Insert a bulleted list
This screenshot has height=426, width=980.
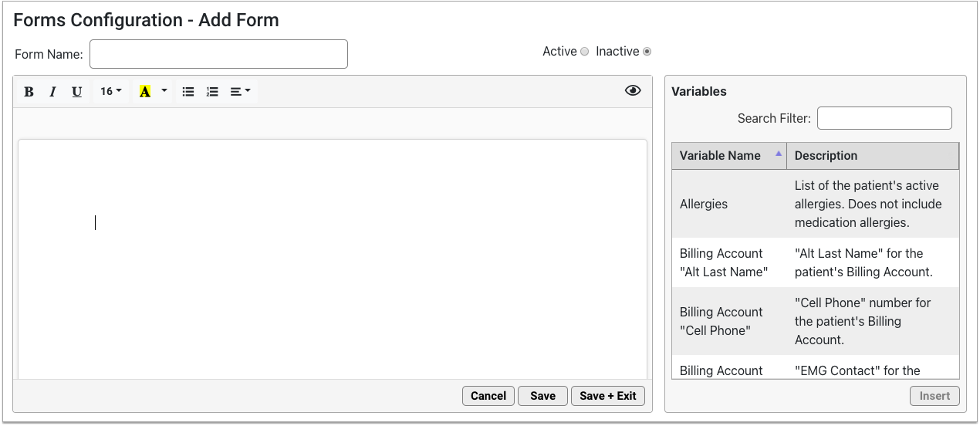coord(188,92)
